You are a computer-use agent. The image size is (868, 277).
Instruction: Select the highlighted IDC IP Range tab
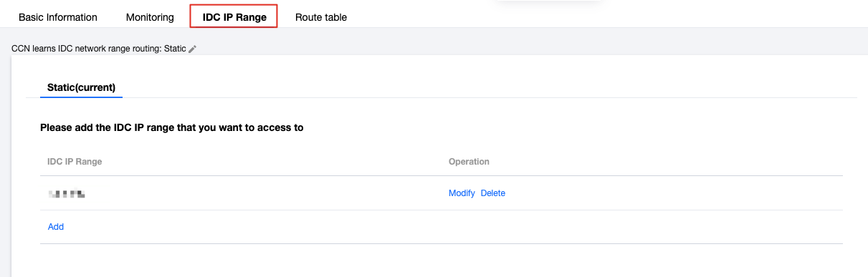(x=234, y=16)
